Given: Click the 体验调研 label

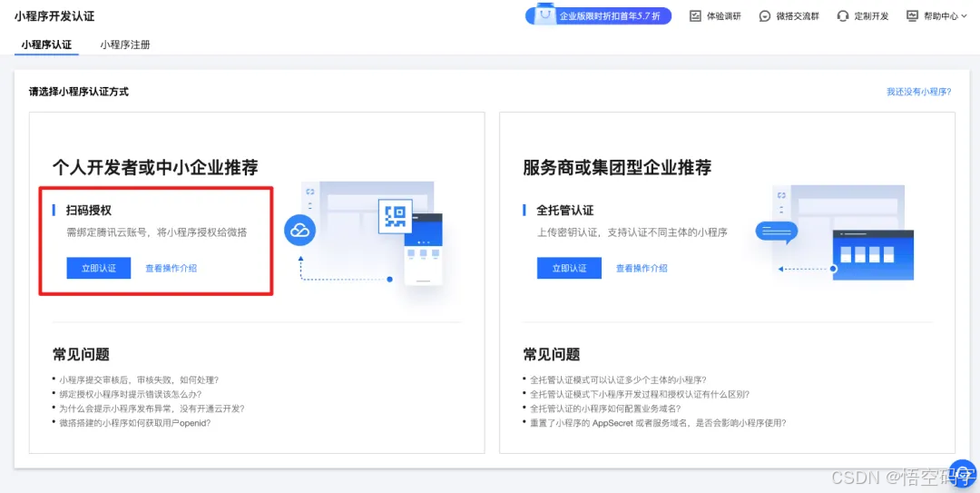Looking at the screenshot, I should [724, 16].
